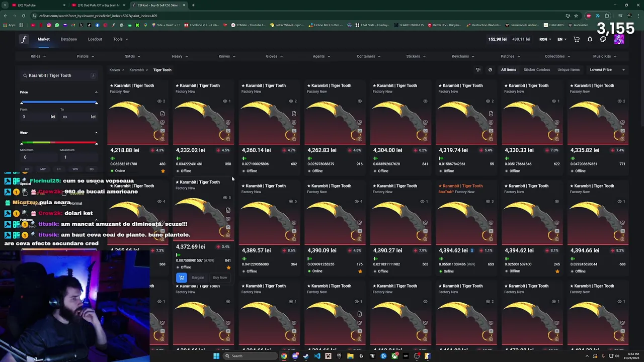This screenshot has width=644, height=362.
Task: Toggle watch eye on 4,262.83 lei listing
Action: click(359, 101)
